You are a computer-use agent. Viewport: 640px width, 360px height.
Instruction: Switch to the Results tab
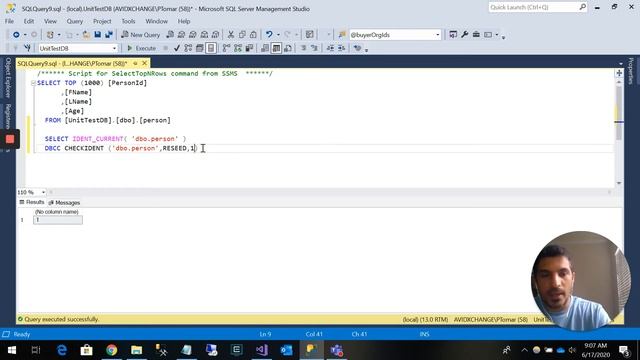point(32,202)
